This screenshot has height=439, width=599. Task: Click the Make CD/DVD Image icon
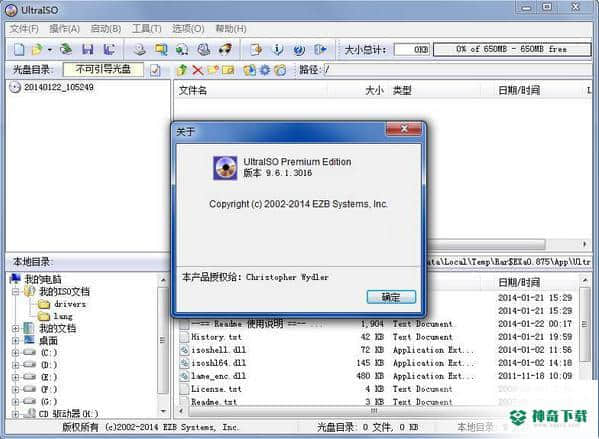pyautogui.click(x=139, y=49)
